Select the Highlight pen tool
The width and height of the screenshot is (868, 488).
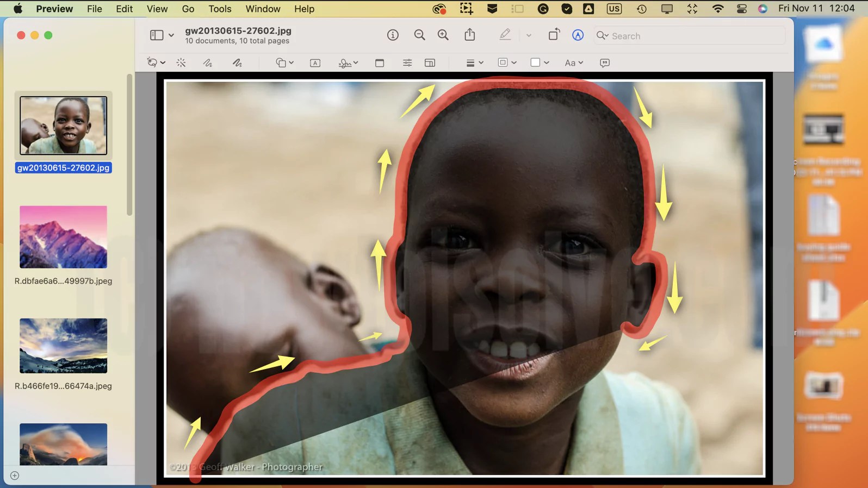(505, 35)
